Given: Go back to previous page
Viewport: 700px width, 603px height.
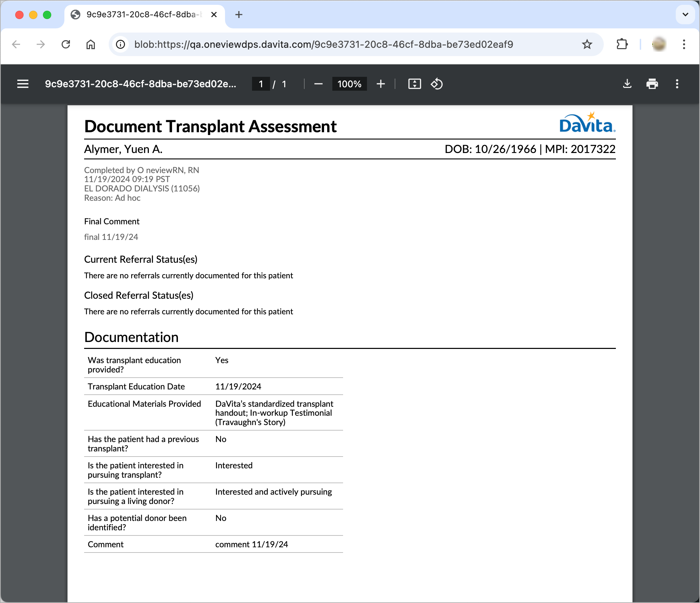Looking at the screenshot, I should (16, 44).
